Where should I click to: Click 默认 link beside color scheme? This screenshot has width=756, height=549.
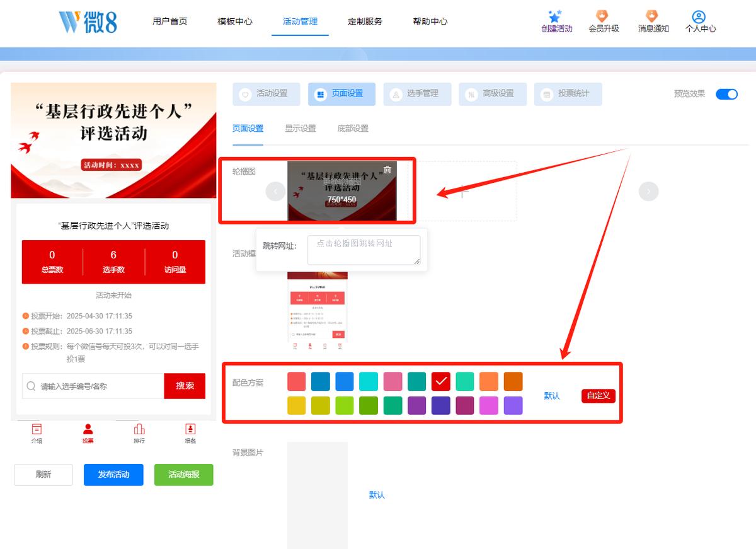pos(552,396)
